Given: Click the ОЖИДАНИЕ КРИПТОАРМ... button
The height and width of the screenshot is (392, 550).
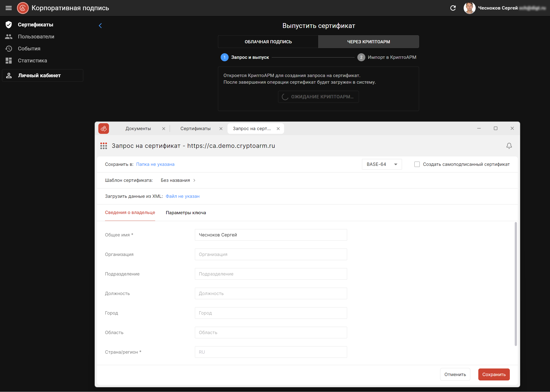Looking at the screenshot, I should point(318,97).
